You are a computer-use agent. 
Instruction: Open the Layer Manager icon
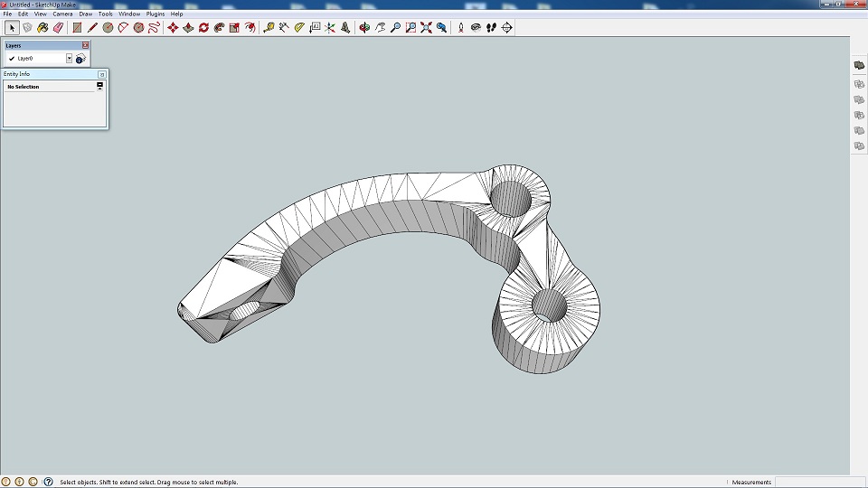tap(80, 59)
